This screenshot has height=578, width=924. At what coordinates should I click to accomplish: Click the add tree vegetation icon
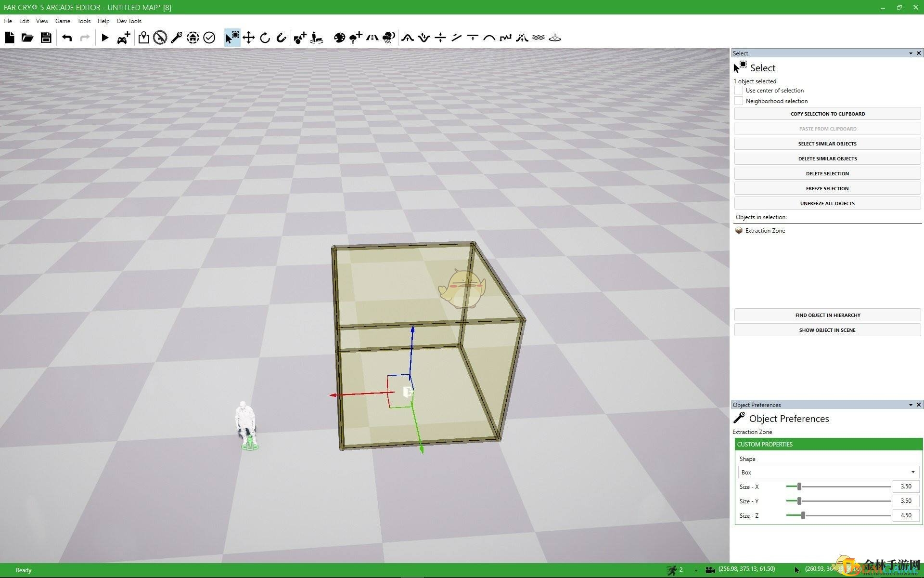[x=356, y=38]
